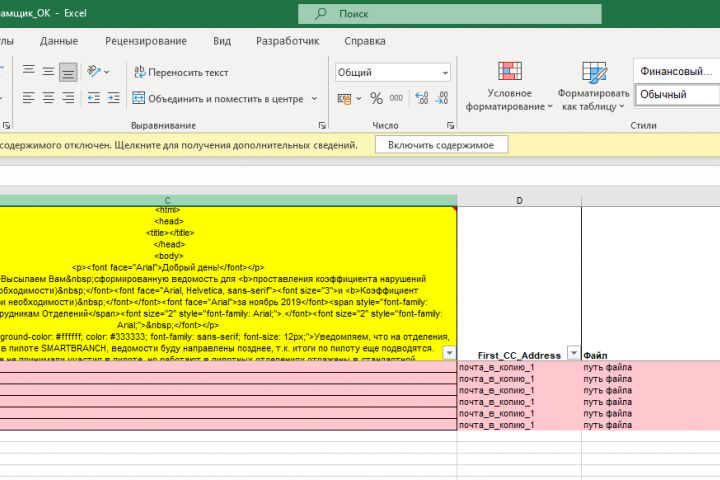
Task: Click the Поиск search box
Action: click(x=450, y=14)
